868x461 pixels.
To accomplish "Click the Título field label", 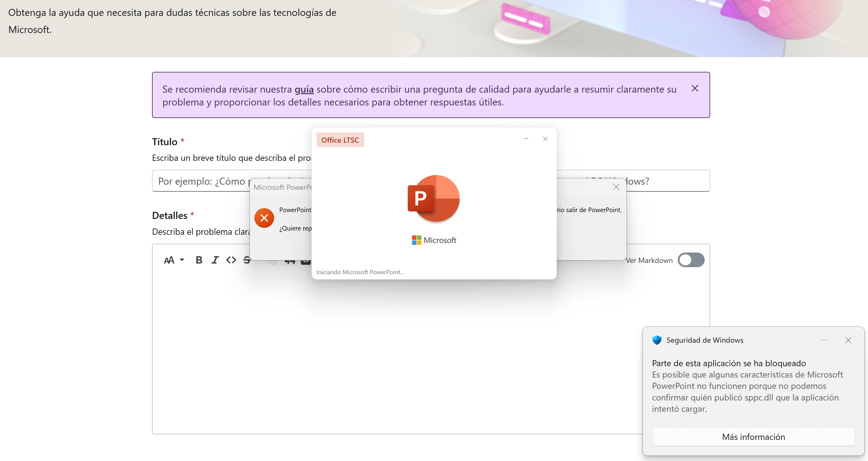I will 165,142.
